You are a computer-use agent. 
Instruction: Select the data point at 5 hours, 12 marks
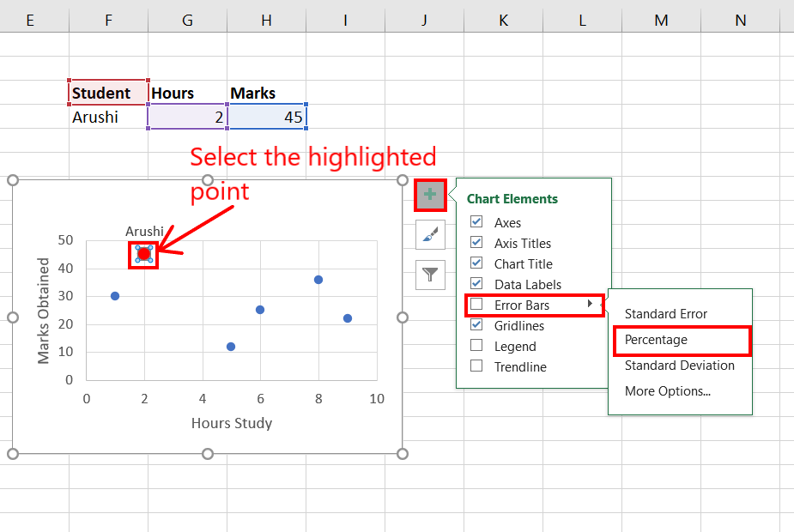[x=231, y=347]
